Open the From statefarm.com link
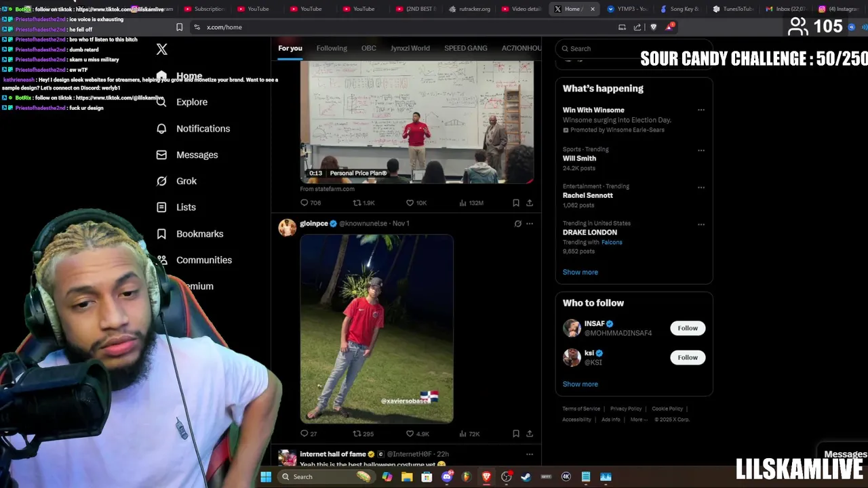 328,189
